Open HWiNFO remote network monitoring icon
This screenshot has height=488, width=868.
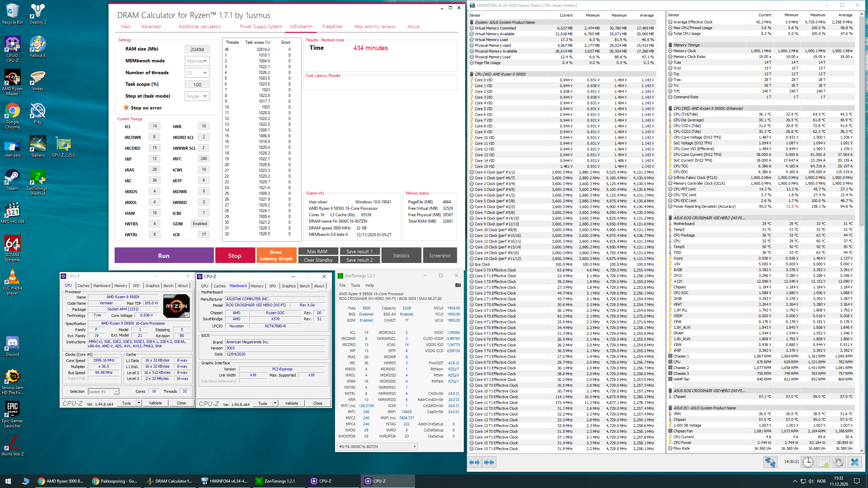[x=770, y=462]
